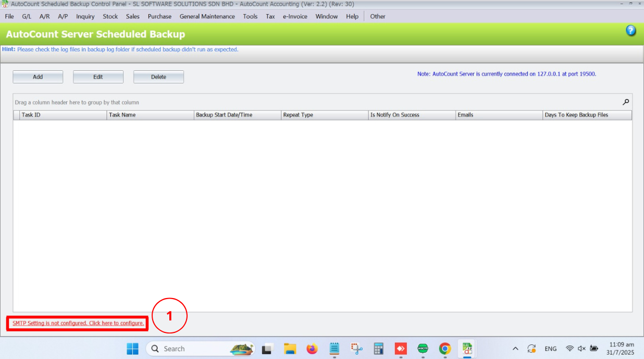The height and width of the screenshot is (359, 644).
Task: Open AnyDesk red icon in the taskbar
Action: [401, 349]
